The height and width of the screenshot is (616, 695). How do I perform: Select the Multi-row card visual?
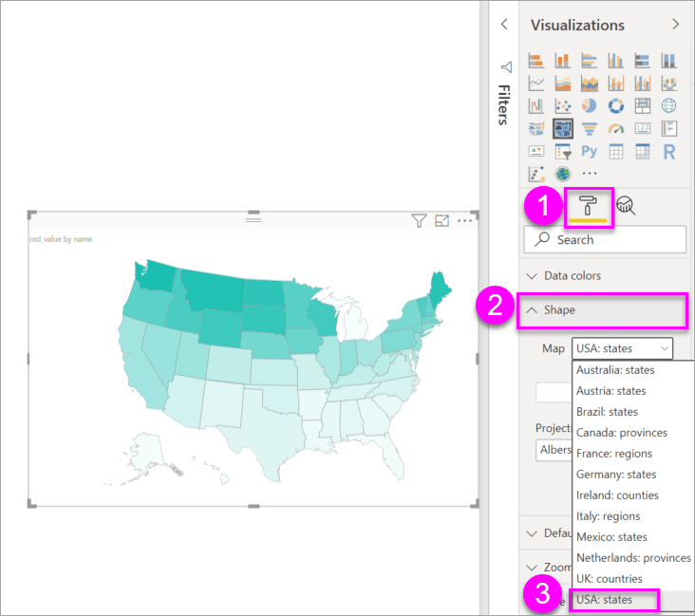tap(668, 128)
